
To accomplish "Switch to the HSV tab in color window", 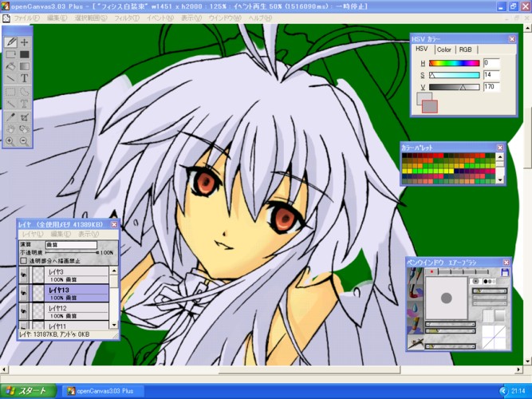I will 422,49.
